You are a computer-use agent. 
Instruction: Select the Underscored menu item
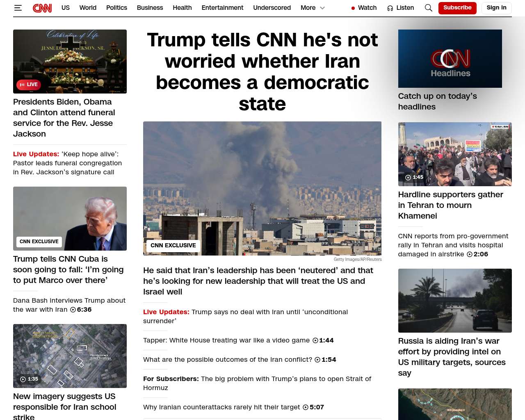[272, 8]
